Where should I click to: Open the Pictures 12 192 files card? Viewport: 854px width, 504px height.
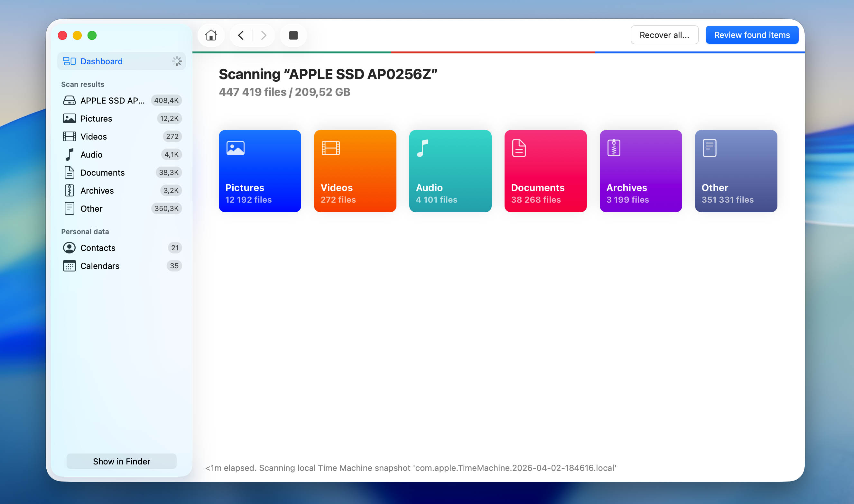coord(260,171)
